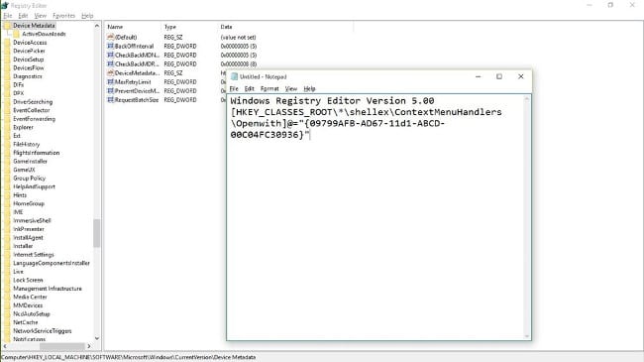Click the Notepad scroll up arrow
This screenshot has width=644, height=362.
[527, 99]
